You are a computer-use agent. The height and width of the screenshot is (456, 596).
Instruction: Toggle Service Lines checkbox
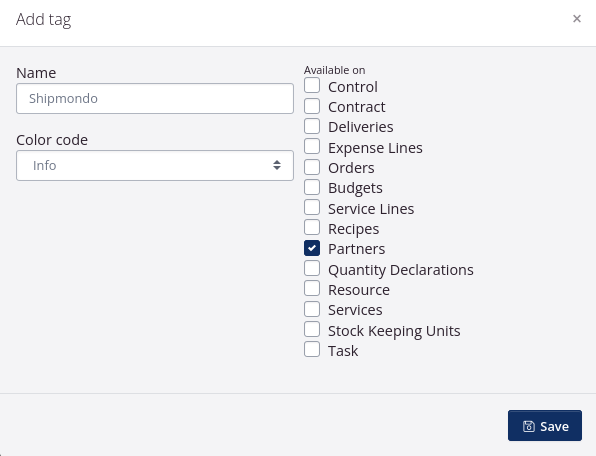[312, 207]
